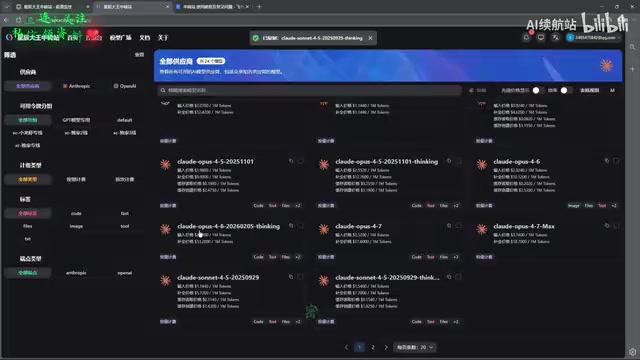Tick the checkbox on claude-opus-4-7 card
This screenshot has width=640, height=360.
pos(458,226)
